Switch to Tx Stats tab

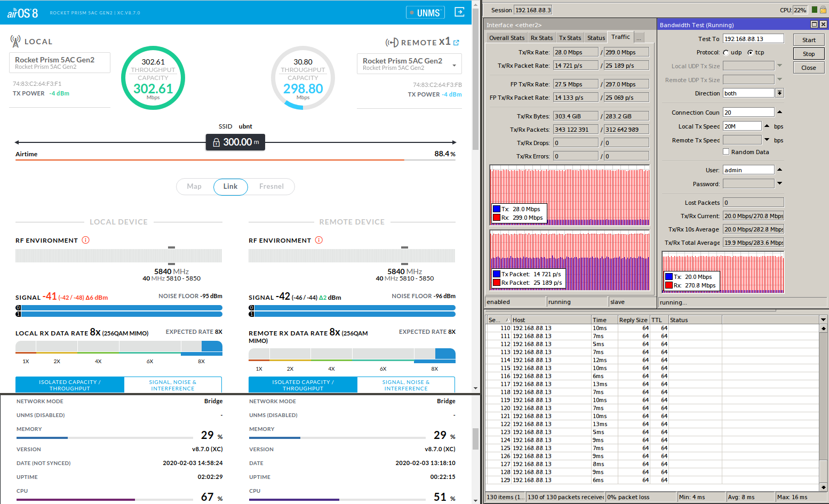coord(570,38)
